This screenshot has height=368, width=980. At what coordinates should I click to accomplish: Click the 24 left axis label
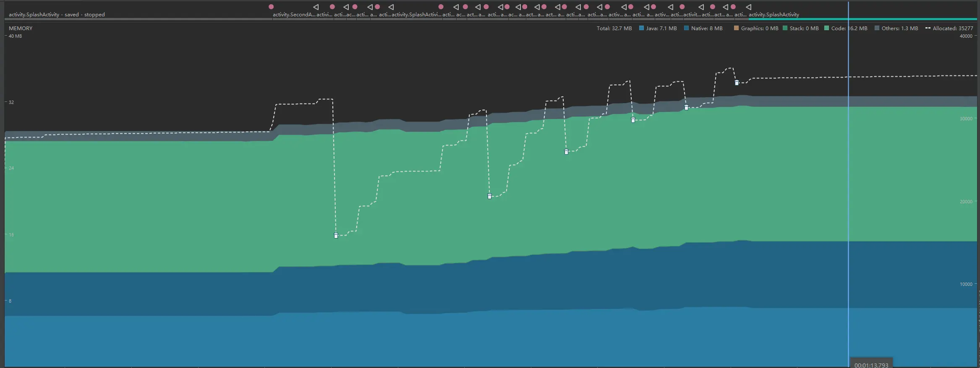11,168
